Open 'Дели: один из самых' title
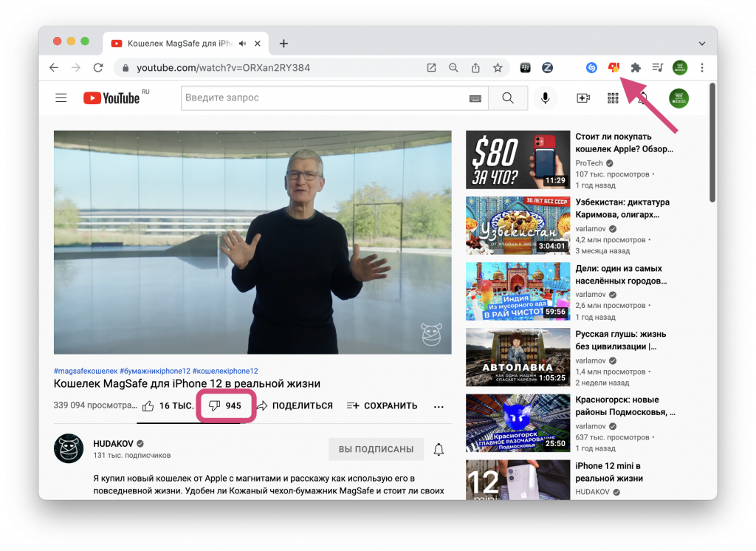The height and width of the screenshot is (551, 756). 621,275
